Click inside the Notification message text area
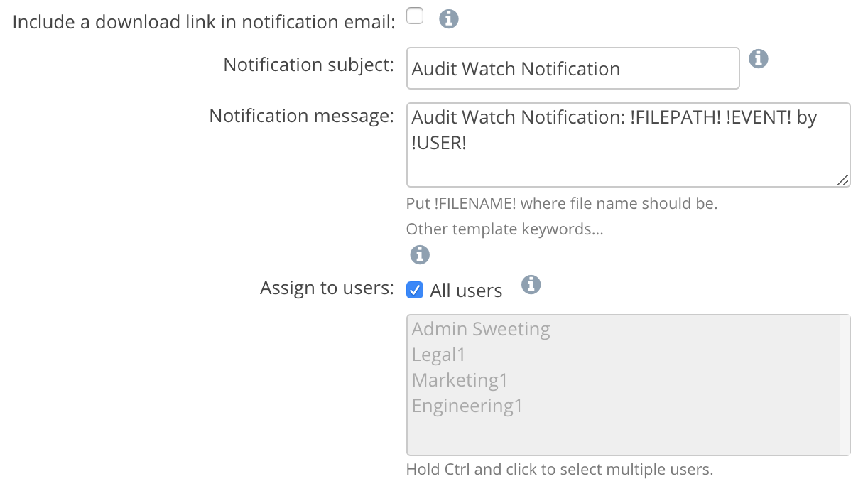 (x=628, y=145)
